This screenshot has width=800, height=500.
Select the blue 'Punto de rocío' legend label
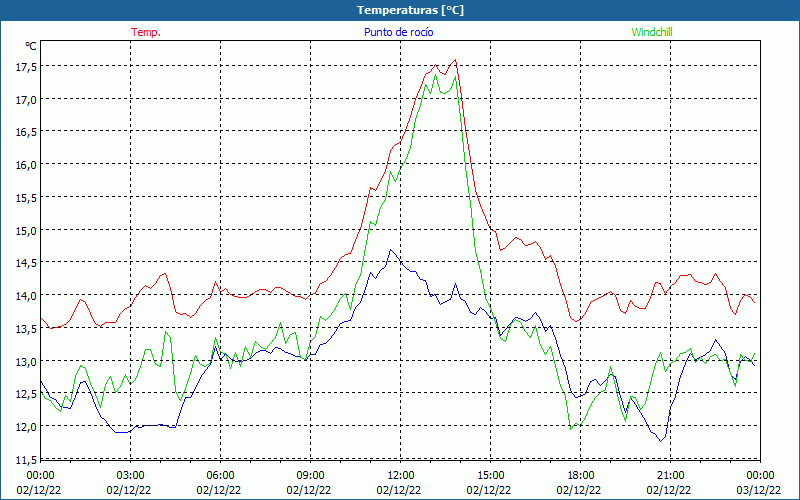pos(398,32)
